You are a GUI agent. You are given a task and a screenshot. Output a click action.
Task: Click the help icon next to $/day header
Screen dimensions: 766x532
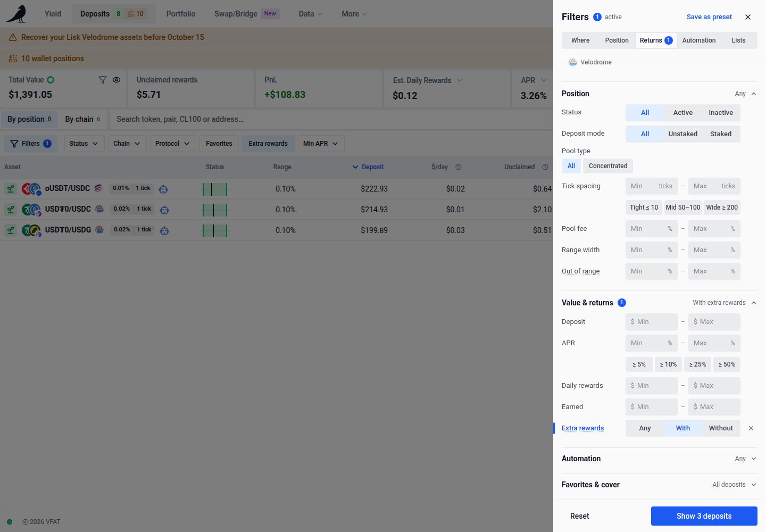pos(459,167)
